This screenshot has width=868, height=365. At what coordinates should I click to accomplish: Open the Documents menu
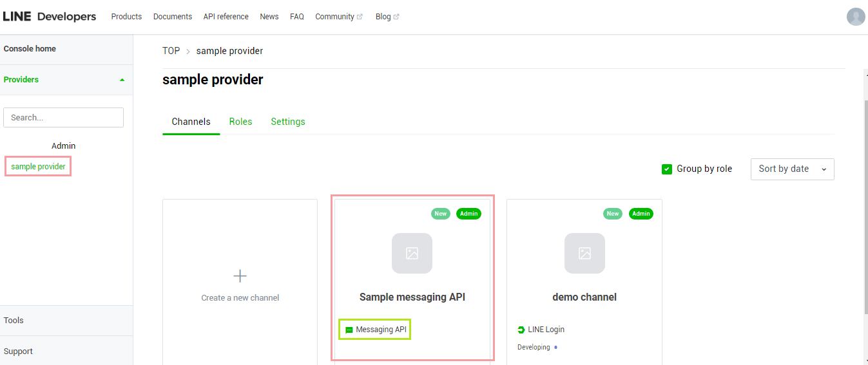pyautogui.click(x=173, y=17)
